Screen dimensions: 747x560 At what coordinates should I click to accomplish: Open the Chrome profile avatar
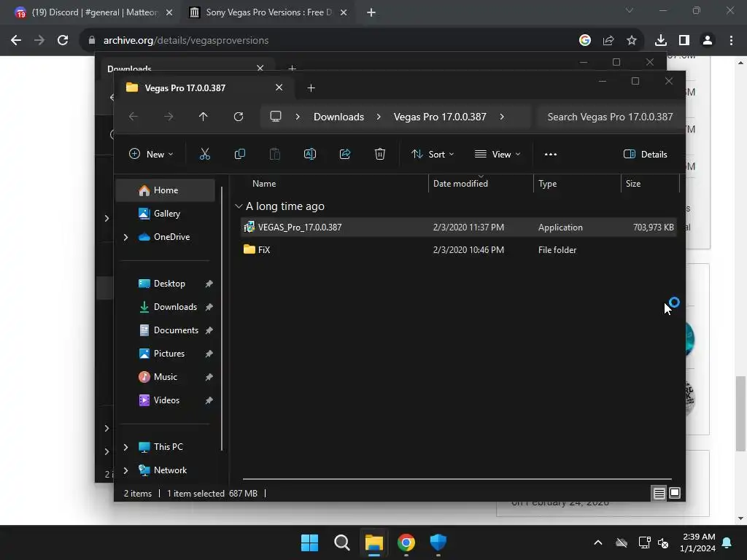[708, 41]
